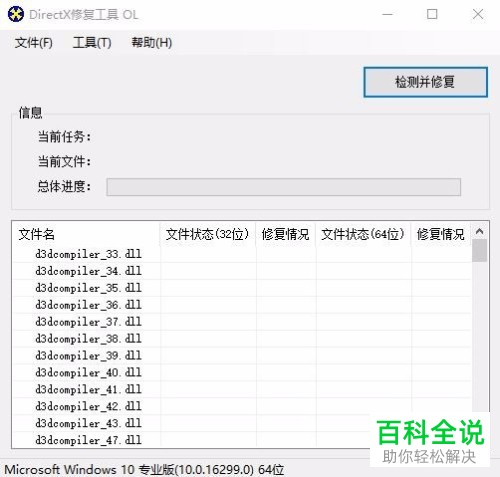Click the DirectX repair tool title icon
Image resolution: width=500 pixels, height=477 pixels.
point(16,15)
